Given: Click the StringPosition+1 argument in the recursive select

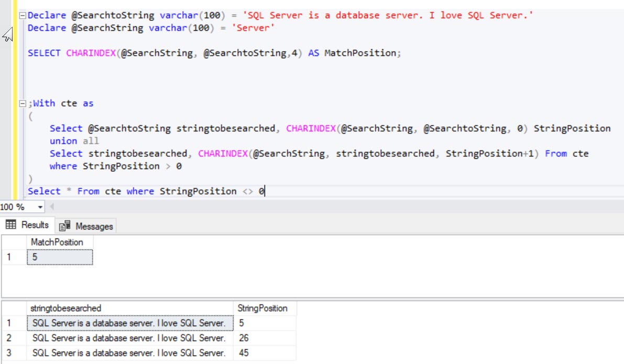Looking at the screenshot, I should (489, 153).
